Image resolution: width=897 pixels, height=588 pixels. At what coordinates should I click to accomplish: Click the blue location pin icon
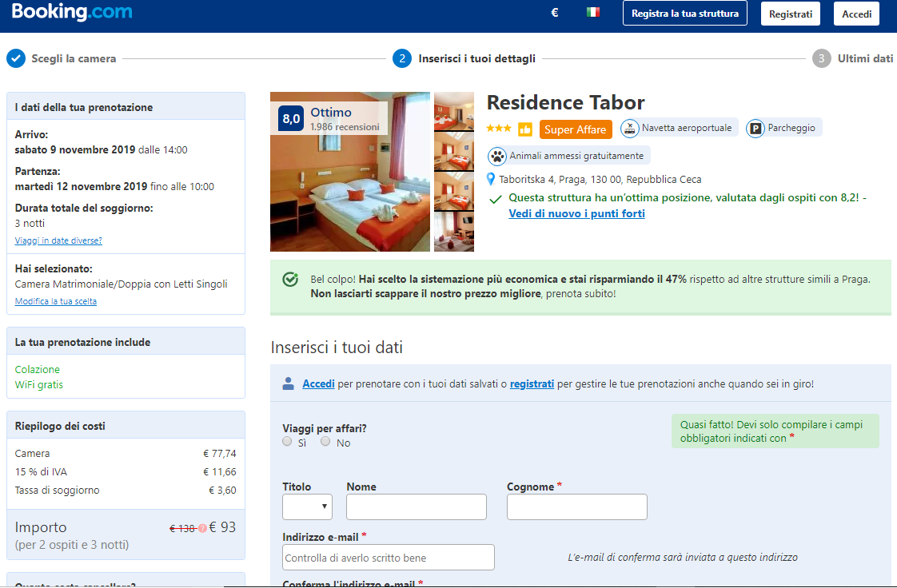pos(490,180)
